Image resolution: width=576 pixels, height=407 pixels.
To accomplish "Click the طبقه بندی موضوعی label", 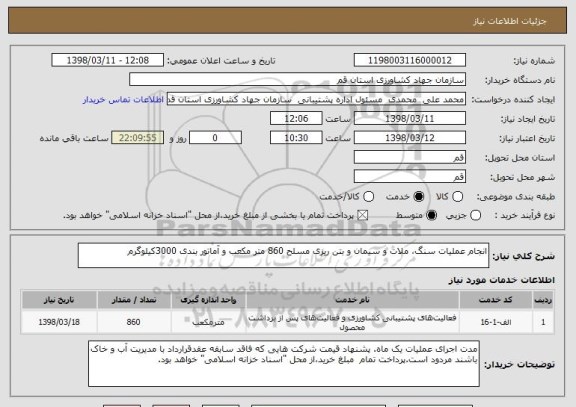I will (x=516, y=197).
